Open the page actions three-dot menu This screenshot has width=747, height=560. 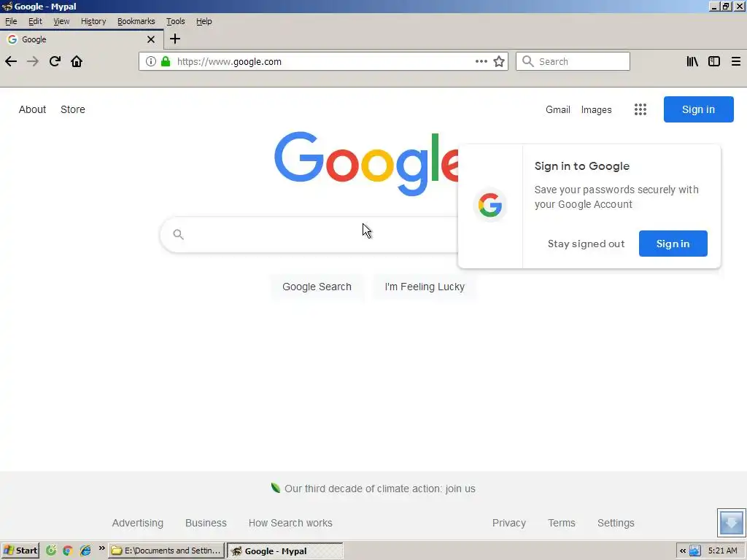(x=481, y=61)
